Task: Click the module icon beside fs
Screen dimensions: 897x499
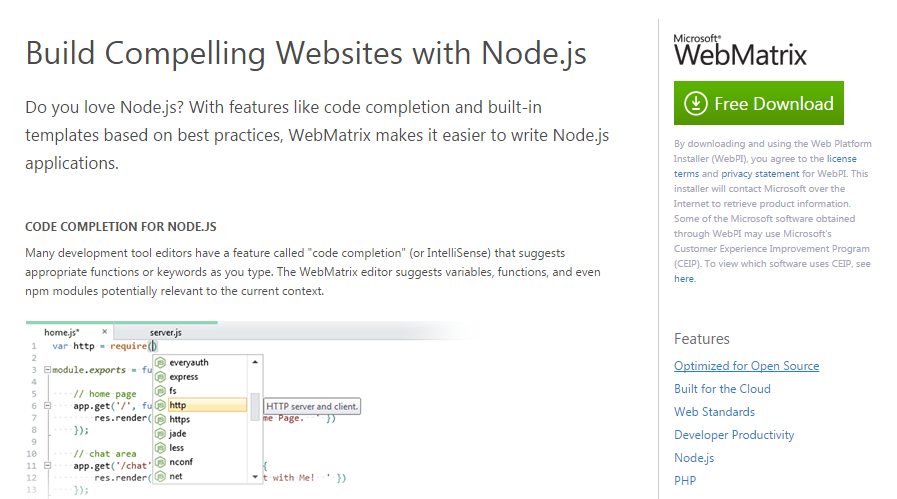Action: coord(161,391)
